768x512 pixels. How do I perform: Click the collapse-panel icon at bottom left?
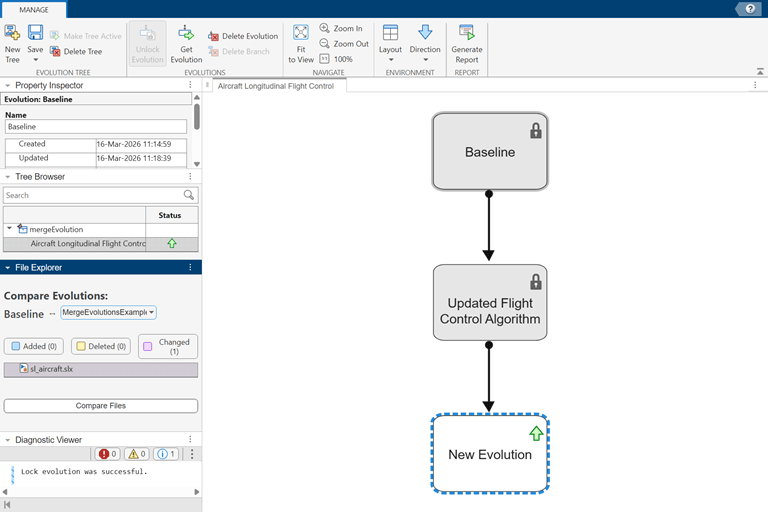pyautogui.click(x=7, y=505)
